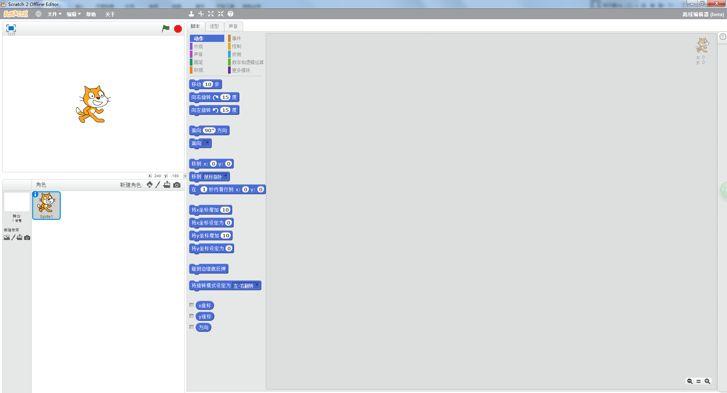Click the x position reporter block
This screenshot has height=393, width=727.
pyautogui.click(x=204, y=305)
